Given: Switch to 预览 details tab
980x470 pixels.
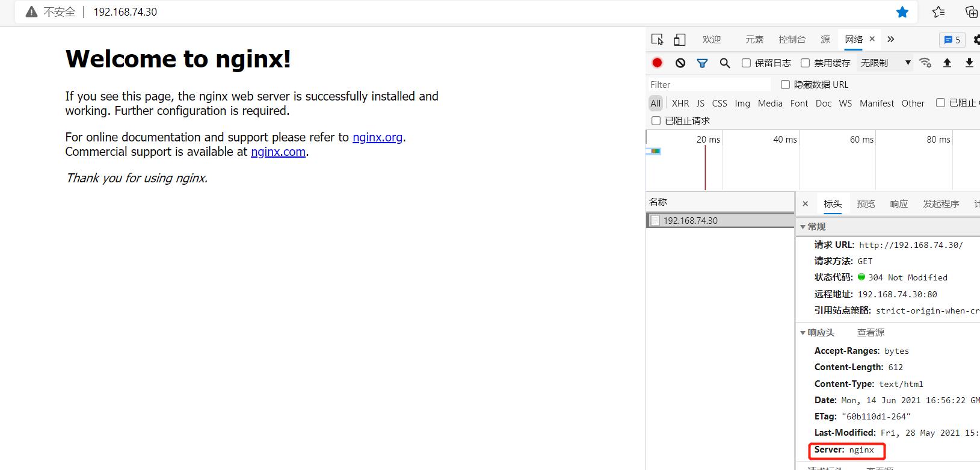Looking at the screenshot, I should [x=866, y=203].
